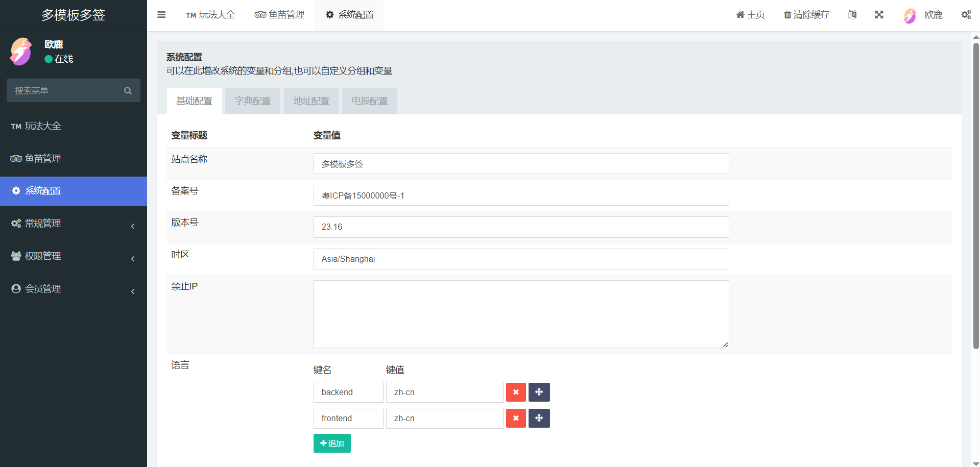Click the language switch icon in top bar
The height and width of the screenshot is (467, 980).
tap(852, 15)
